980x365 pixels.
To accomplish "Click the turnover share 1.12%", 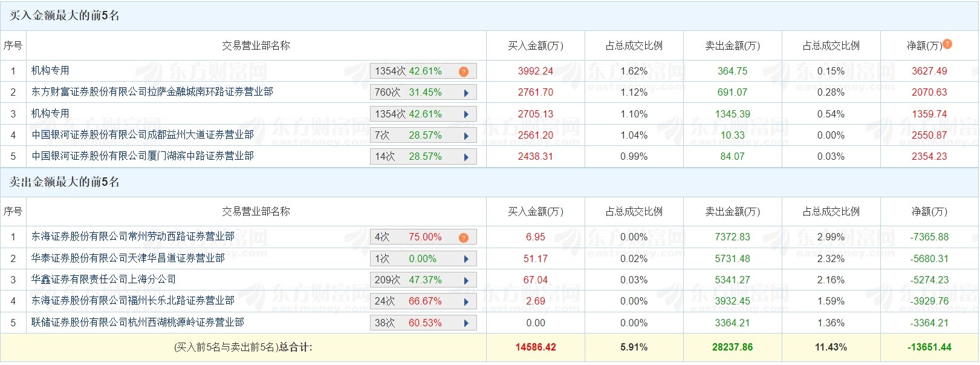I will coord(634,92).
